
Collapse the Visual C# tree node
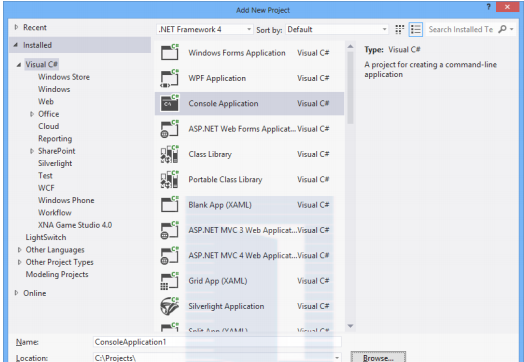19,65
